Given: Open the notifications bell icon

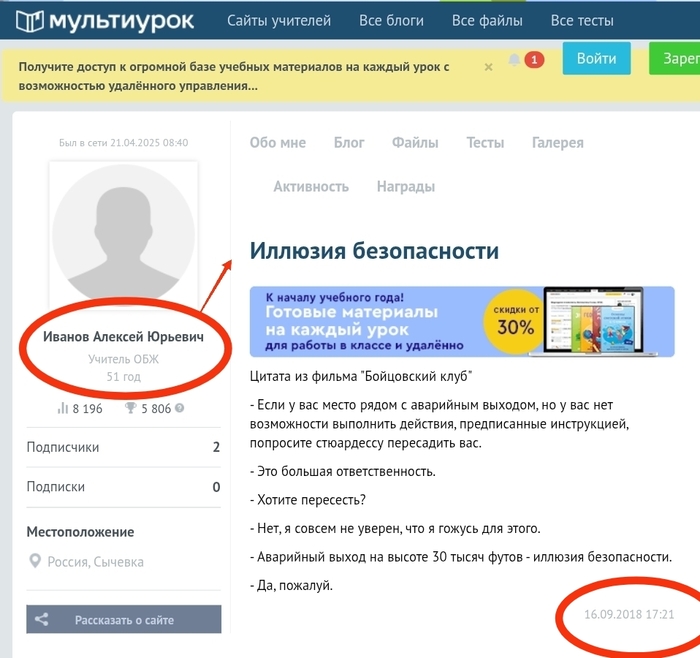Looking at the screenshot, I should point(514,59).
